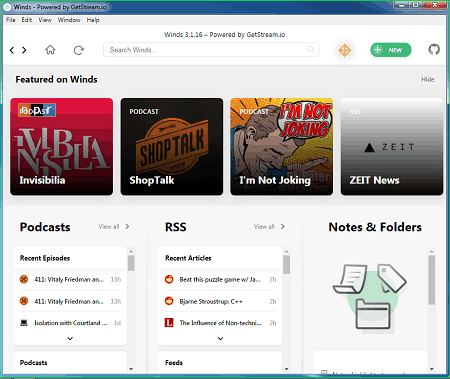Open the ShopTalk featured podcast card

click(x=172, y=146)
